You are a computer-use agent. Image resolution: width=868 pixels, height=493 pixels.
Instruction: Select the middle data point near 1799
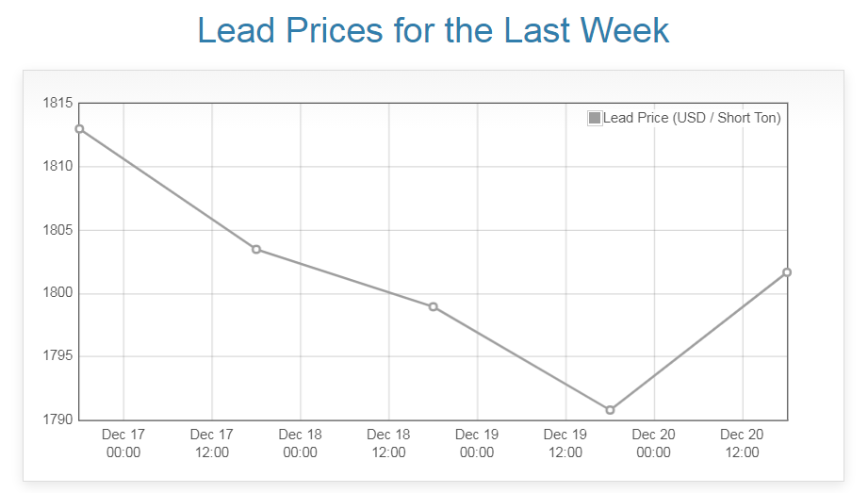coord(433,306)
